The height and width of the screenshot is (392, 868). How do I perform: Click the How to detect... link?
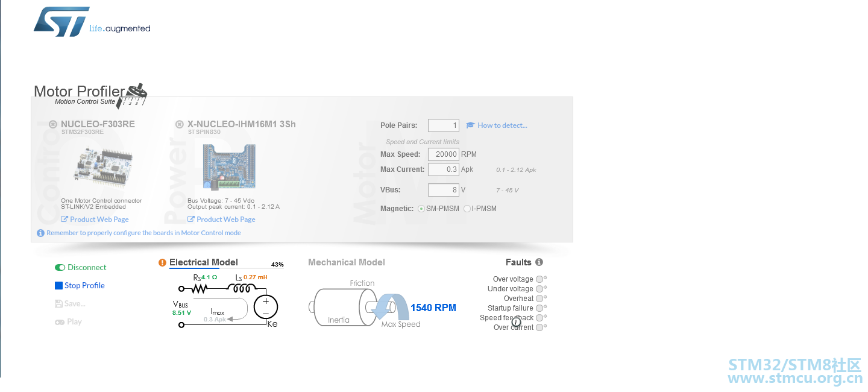(x=502, y=125)
